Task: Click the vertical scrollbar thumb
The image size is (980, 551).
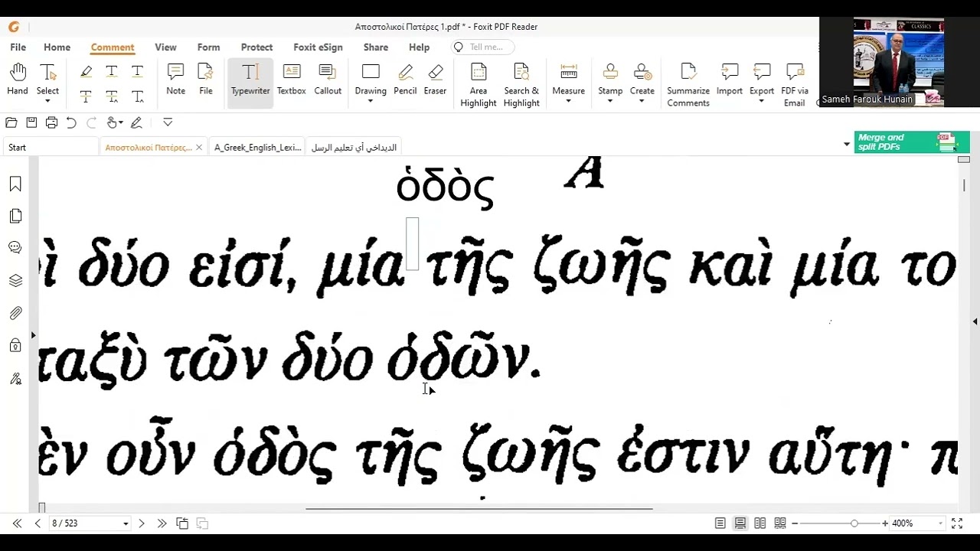Action: (964, 185)
